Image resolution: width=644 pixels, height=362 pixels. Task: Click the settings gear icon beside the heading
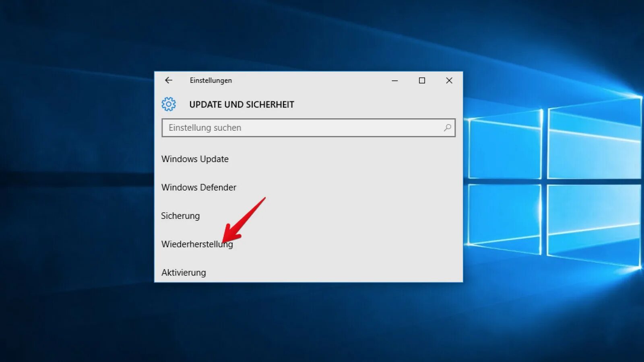[x=169, y=104]
